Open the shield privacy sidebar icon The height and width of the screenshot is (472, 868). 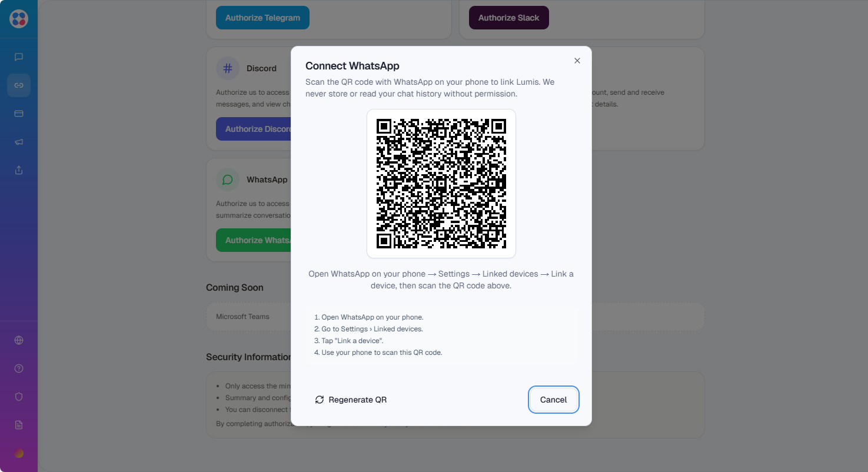19,397
